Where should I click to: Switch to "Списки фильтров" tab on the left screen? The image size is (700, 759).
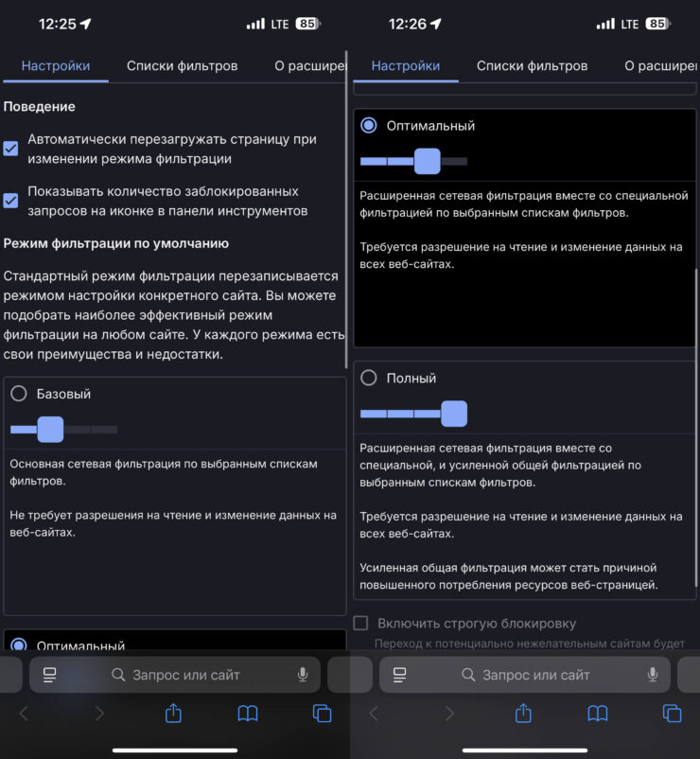coord(183,66)
